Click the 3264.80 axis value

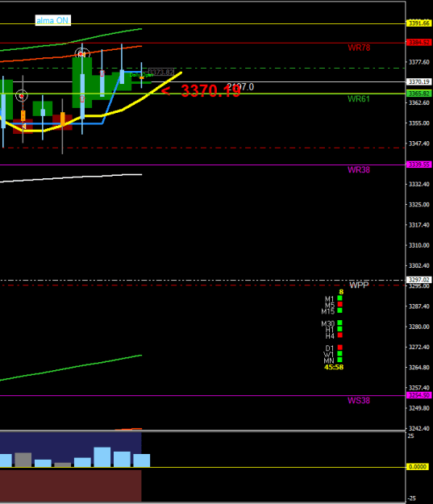click(418, 368)
